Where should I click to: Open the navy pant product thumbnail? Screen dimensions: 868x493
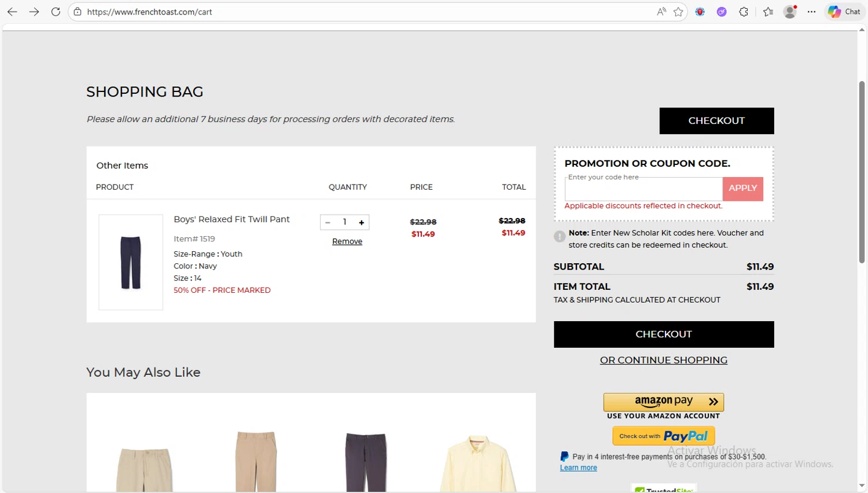tap(131, 262)
